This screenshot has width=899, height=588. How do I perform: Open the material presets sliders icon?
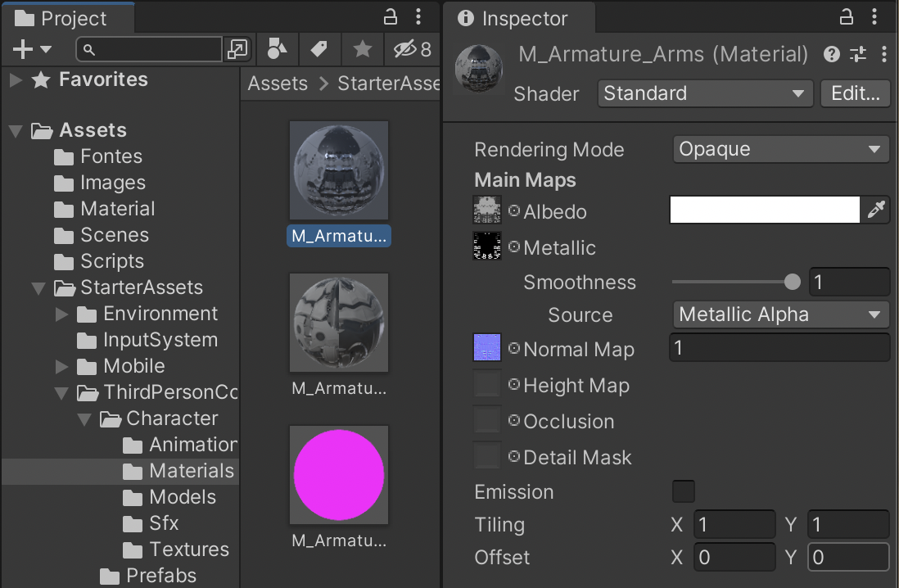click(858, 55)
